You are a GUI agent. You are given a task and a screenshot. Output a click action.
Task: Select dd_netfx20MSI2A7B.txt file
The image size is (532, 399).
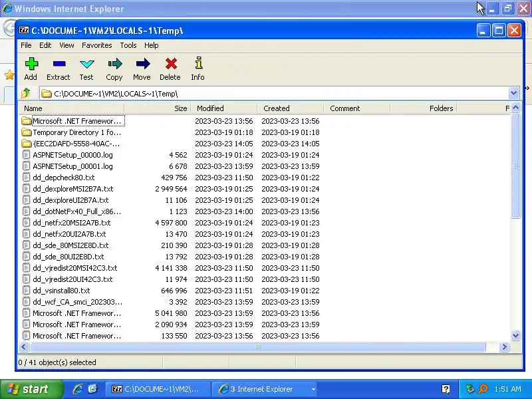72,223
